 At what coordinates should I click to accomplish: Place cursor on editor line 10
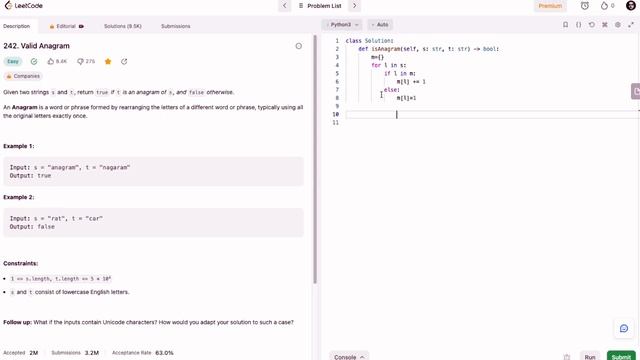[x=493, y=114]
